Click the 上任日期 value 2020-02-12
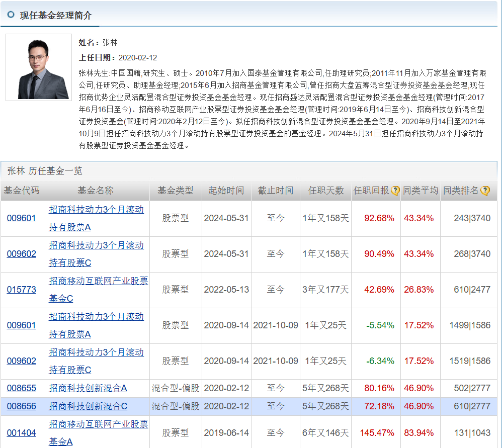This screenshot has width=502, height=448. click(x=138, y=58)
